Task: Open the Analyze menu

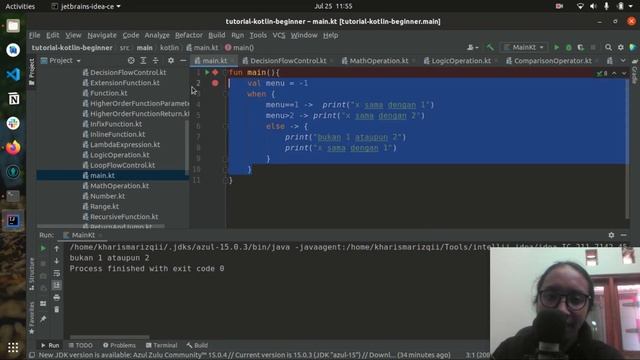Action: tap(157, 35)
